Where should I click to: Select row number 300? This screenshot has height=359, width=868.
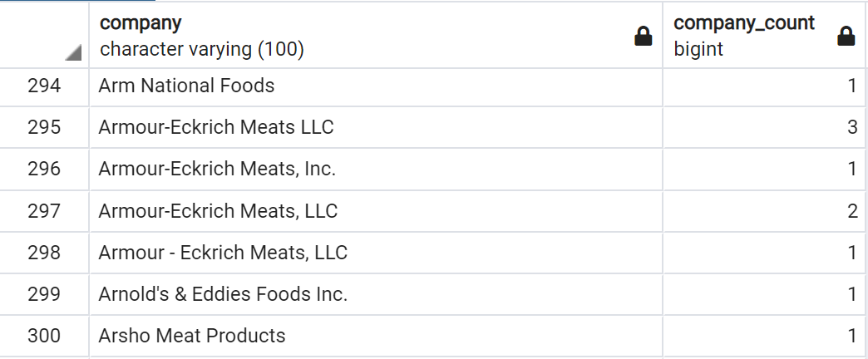point(44,336)
